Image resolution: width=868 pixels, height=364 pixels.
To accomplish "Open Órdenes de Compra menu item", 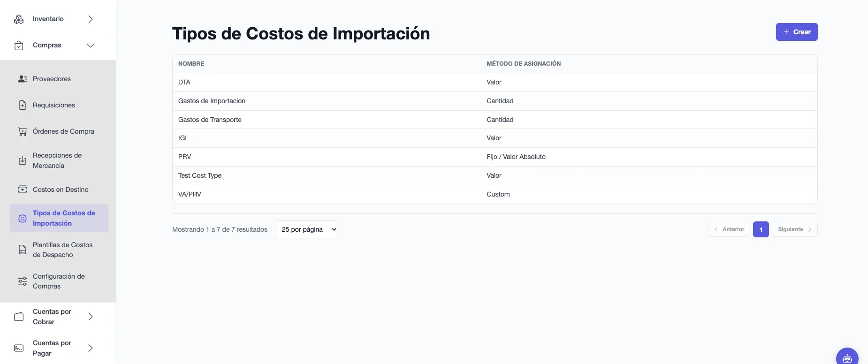I will click(59, 131).
